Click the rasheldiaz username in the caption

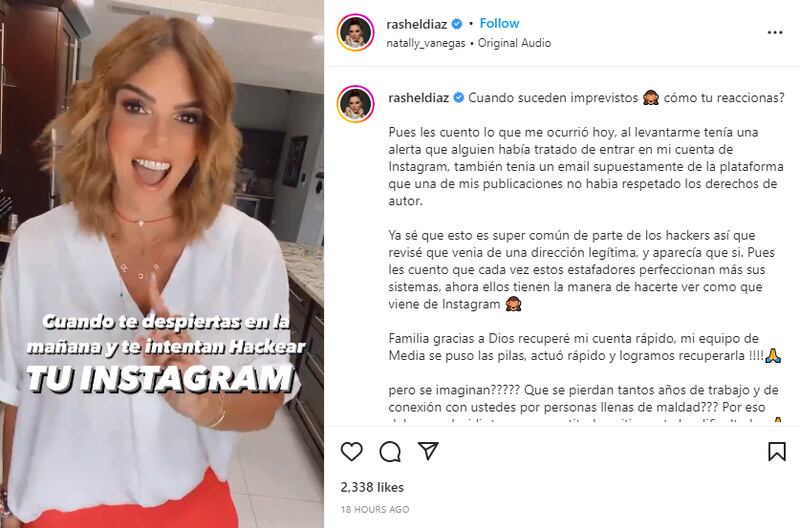click(x=418, y=97)
